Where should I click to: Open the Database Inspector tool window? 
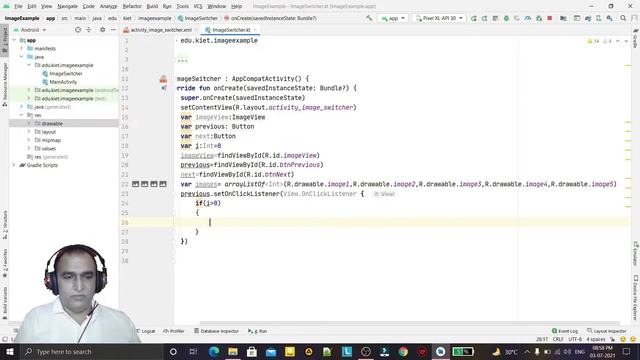[216, 331]
